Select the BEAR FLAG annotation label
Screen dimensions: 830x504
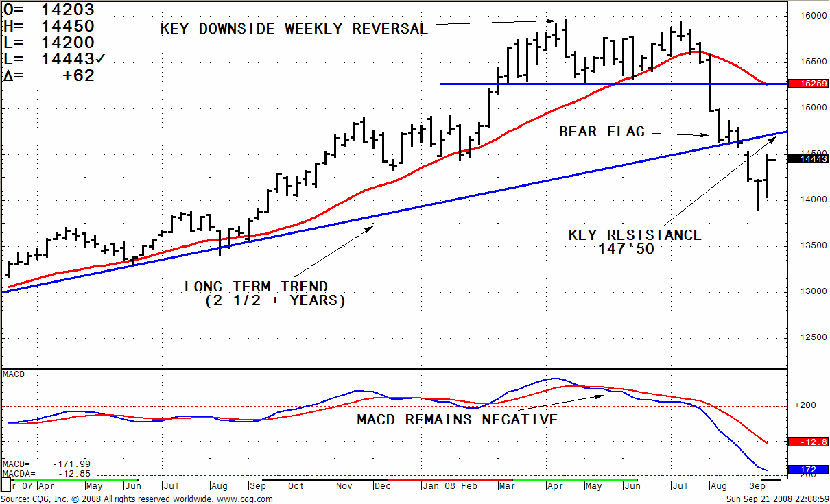coord(602,132)
